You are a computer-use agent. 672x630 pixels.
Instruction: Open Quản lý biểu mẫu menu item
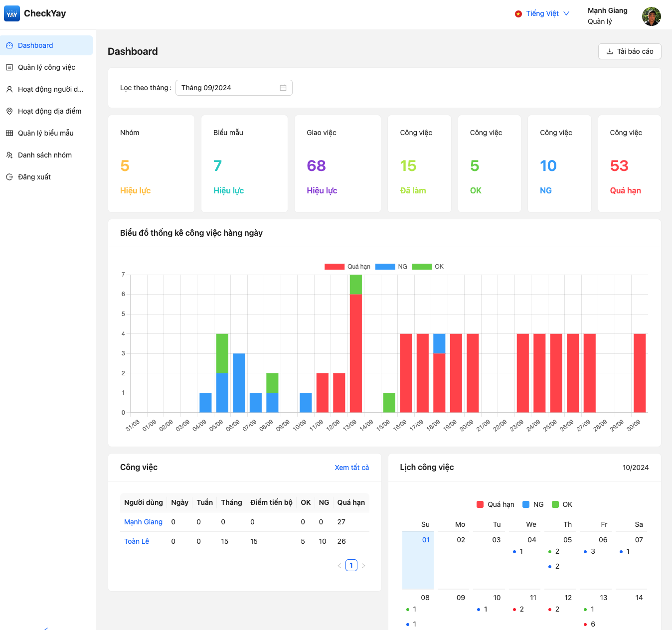point(46,133)
